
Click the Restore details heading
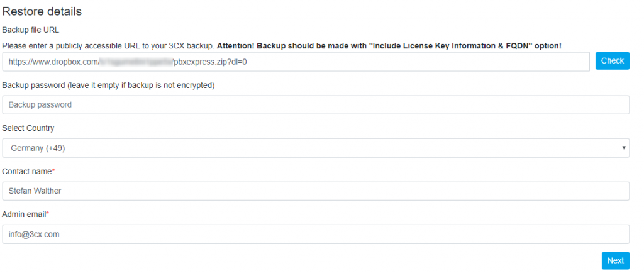tap(42, 12)
